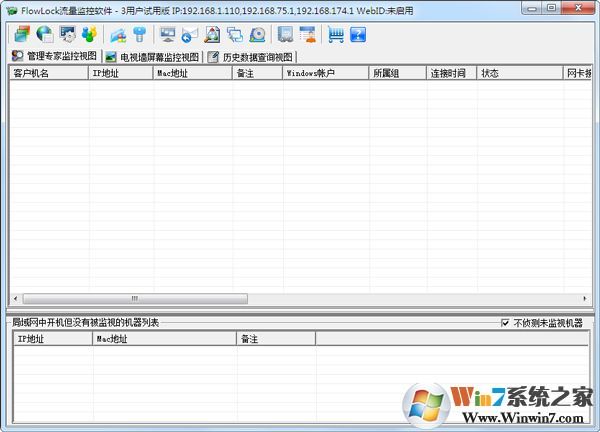This screenshot has height=432, width=600.
Task: Click the envelope with blue arrow icon
Action: (190, 34)
